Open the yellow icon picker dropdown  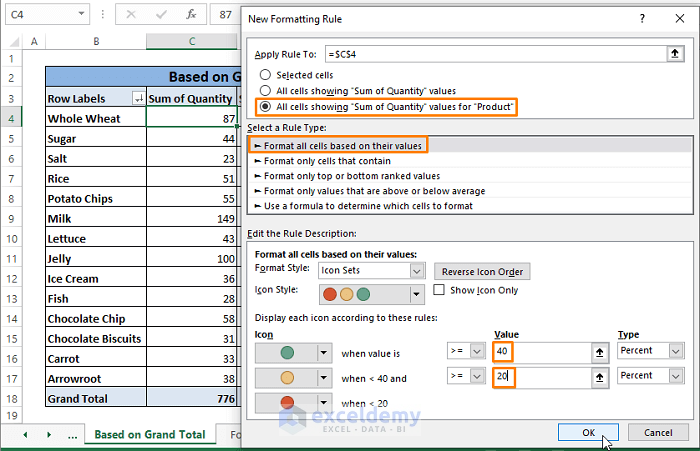point(324,378)
